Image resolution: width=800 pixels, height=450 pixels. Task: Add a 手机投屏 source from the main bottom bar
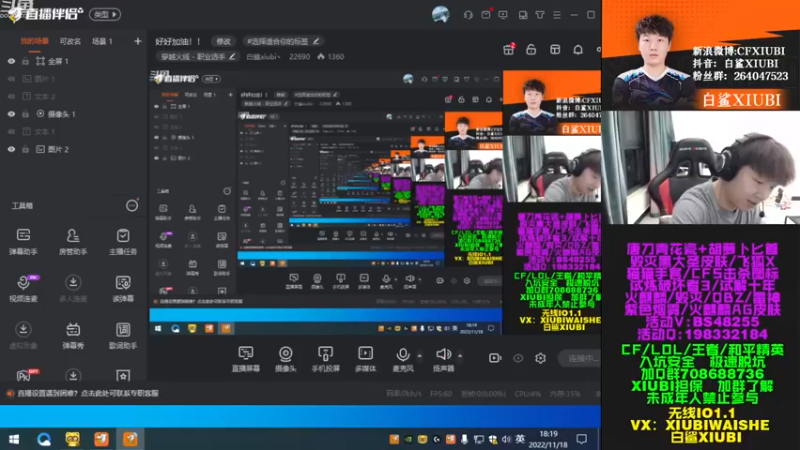click(326, 358)
